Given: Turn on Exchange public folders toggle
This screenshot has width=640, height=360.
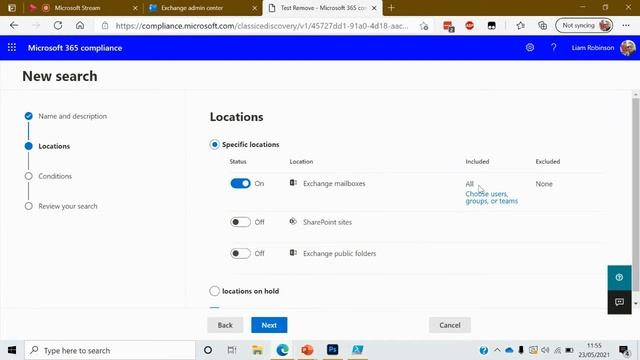Looking at the screenshot, I should click(x=240, y=253).
